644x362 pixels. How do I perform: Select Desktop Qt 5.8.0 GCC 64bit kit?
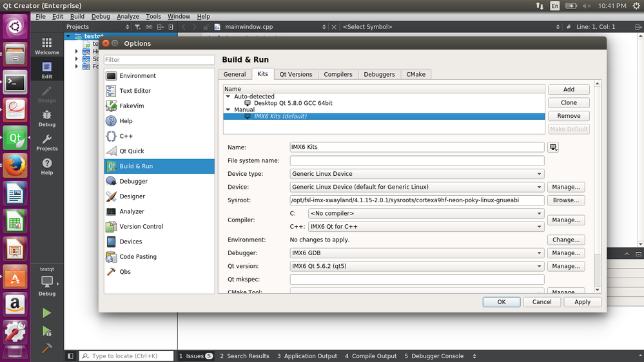tap(293, 103)
